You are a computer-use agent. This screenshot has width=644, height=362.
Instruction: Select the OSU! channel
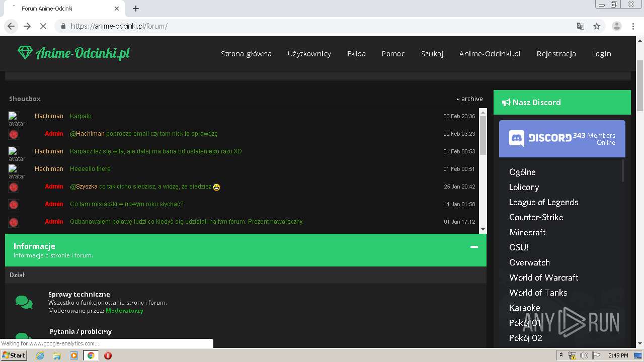[518, 247]
